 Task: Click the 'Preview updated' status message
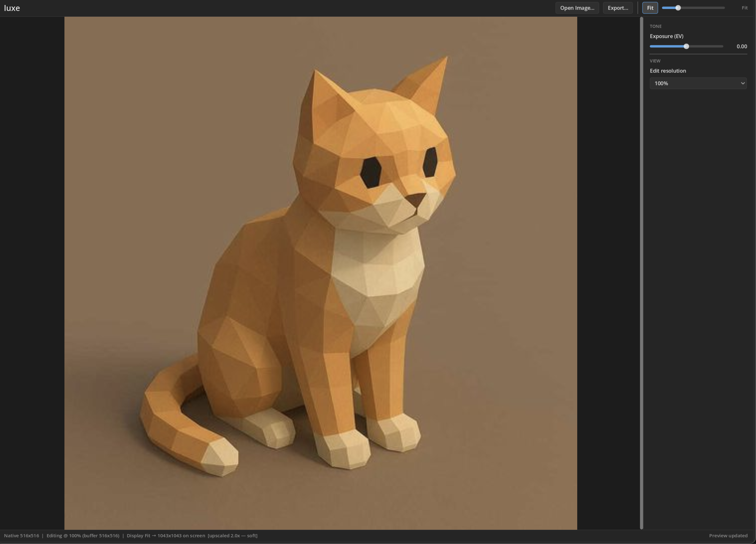(728, 536)
